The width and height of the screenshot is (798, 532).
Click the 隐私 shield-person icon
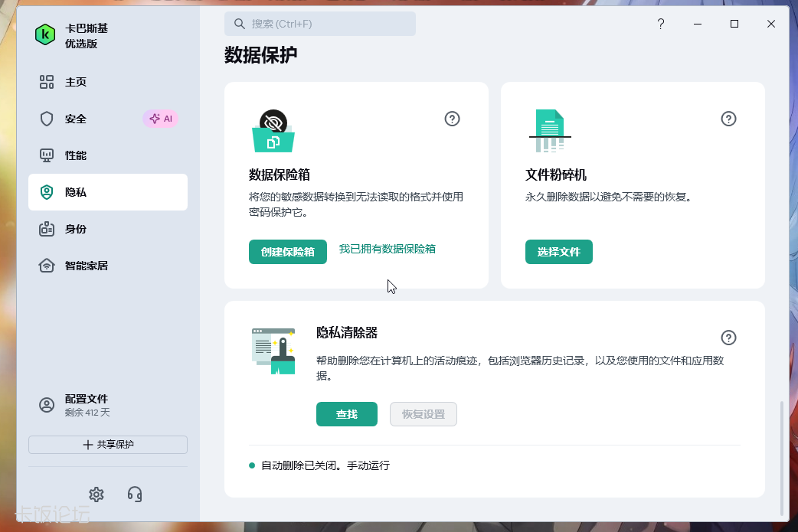pos(47,192)
